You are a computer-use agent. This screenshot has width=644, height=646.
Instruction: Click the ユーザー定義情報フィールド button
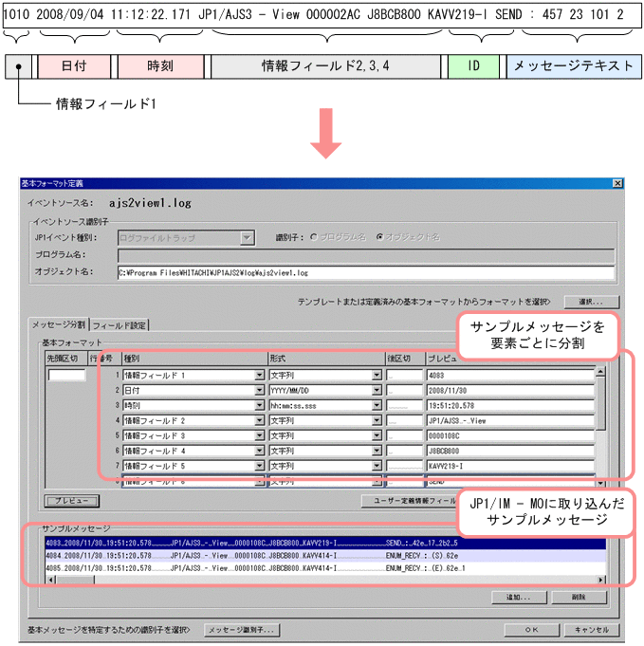409,501
